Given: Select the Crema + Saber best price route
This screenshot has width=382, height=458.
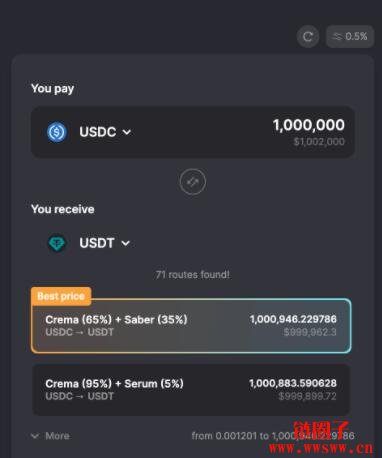Looking at the screenshot, I should pos(191,326).
